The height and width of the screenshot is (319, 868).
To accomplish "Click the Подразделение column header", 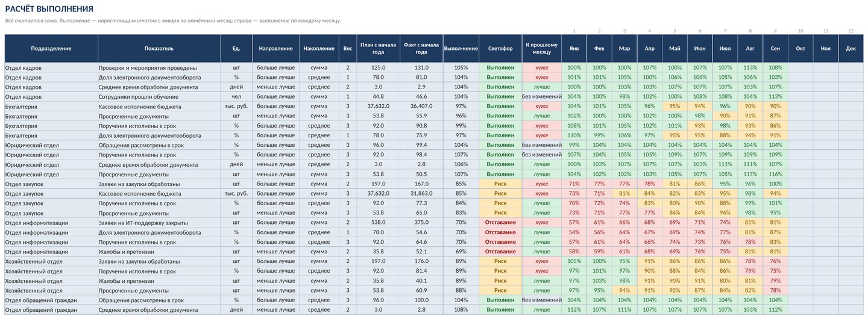I will pos(51,48).
